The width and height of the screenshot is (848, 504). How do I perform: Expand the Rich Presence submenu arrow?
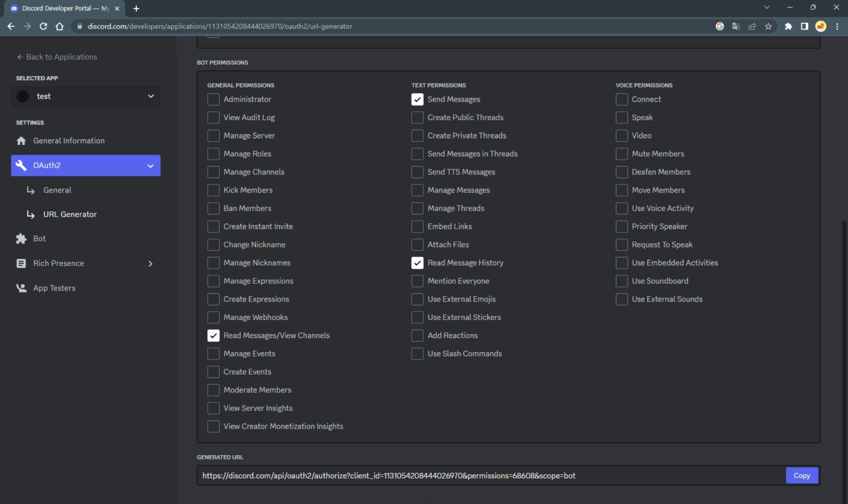point(151,264)
